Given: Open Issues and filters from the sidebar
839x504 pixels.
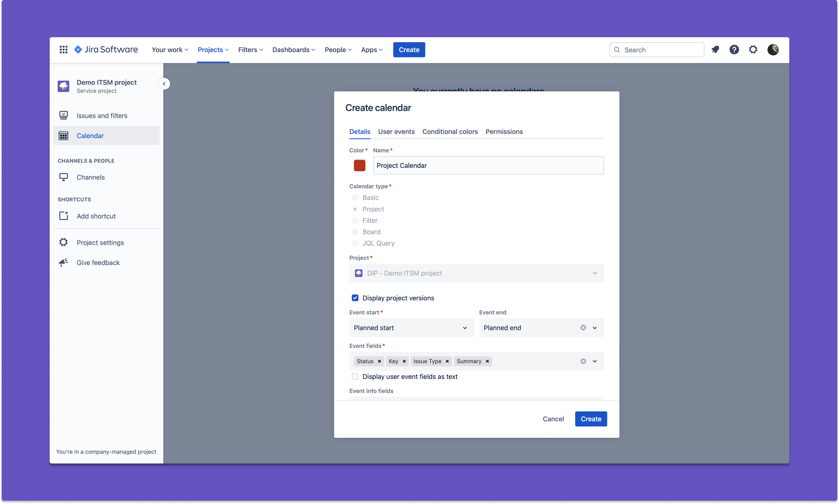Looking at the screenshot, I should [102, 115].
